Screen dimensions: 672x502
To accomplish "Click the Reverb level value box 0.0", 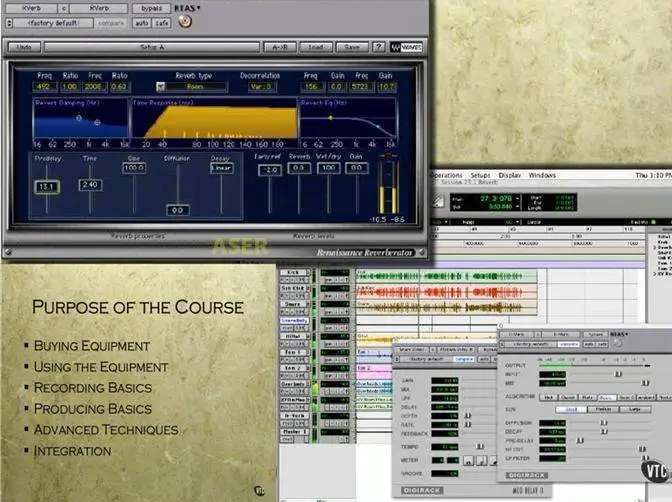I will [299, 168].
